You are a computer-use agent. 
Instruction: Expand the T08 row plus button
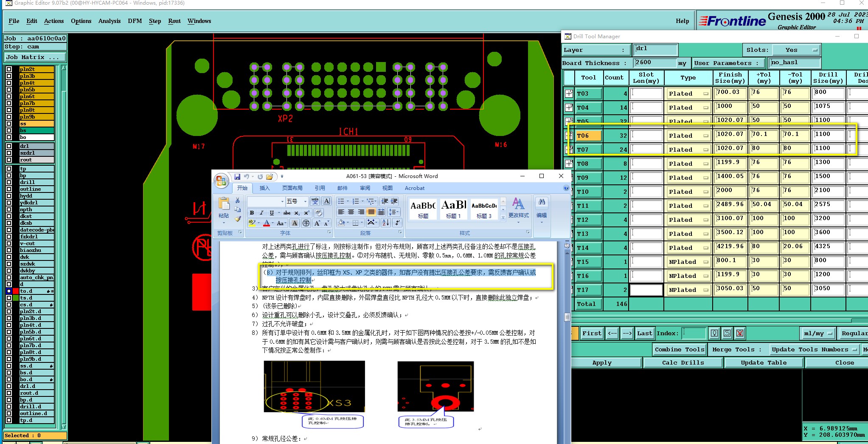pos(569,164)
